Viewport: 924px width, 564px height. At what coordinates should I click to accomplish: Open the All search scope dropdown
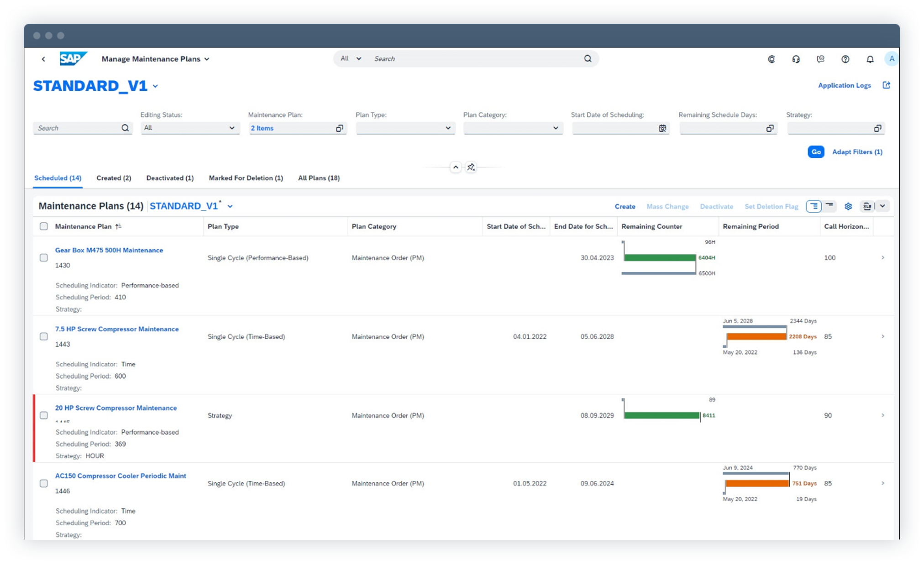350,58
